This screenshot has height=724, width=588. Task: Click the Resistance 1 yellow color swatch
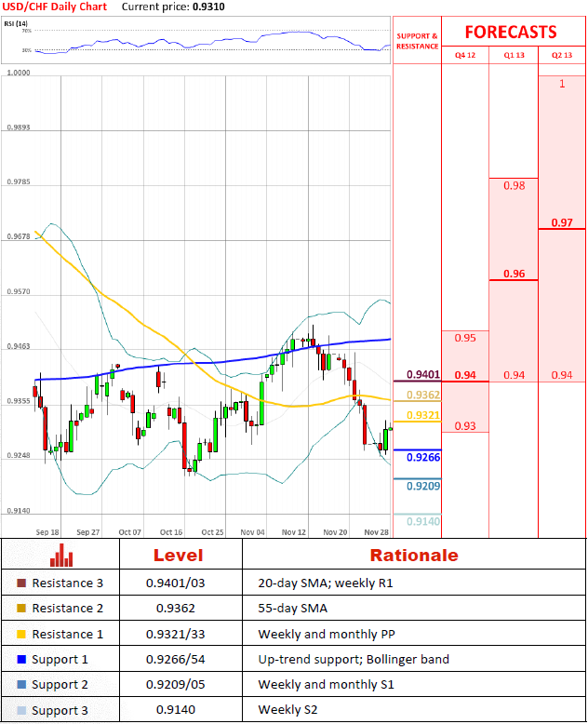21,634
